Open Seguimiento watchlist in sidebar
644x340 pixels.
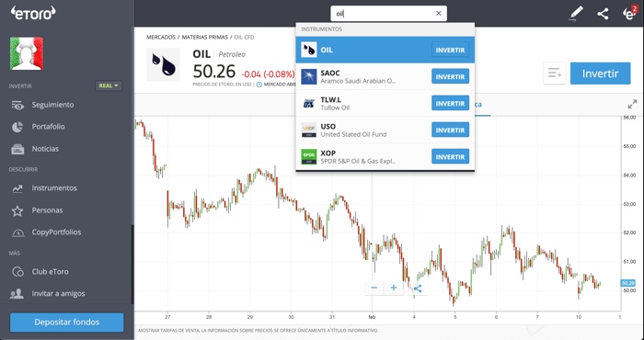[x=52, y=105]
